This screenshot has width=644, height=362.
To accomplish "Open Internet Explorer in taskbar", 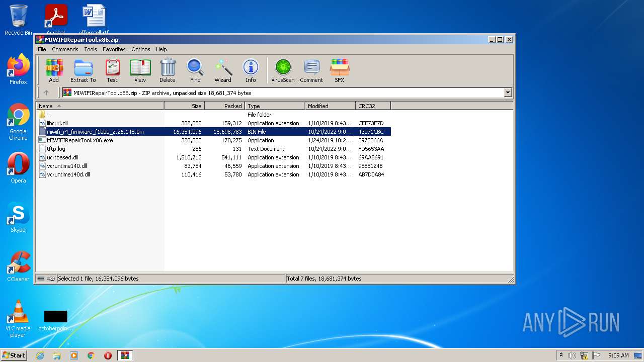I will click(40, 355).
